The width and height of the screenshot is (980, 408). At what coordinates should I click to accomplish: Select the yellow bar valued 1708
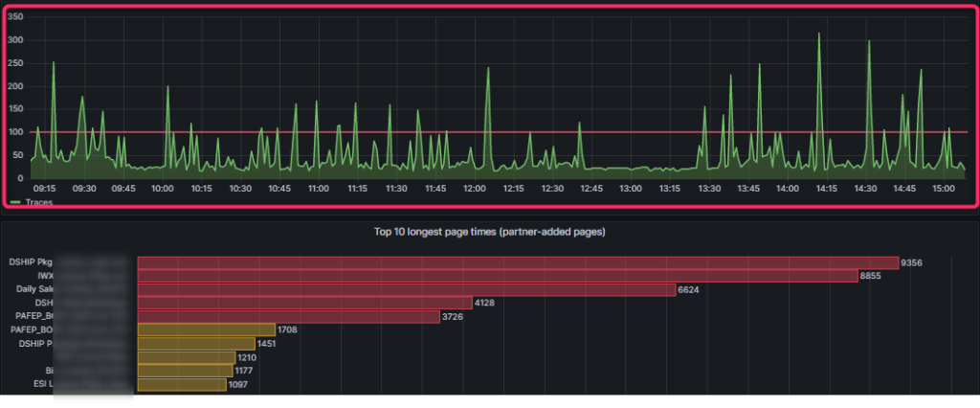coord(206,329)
